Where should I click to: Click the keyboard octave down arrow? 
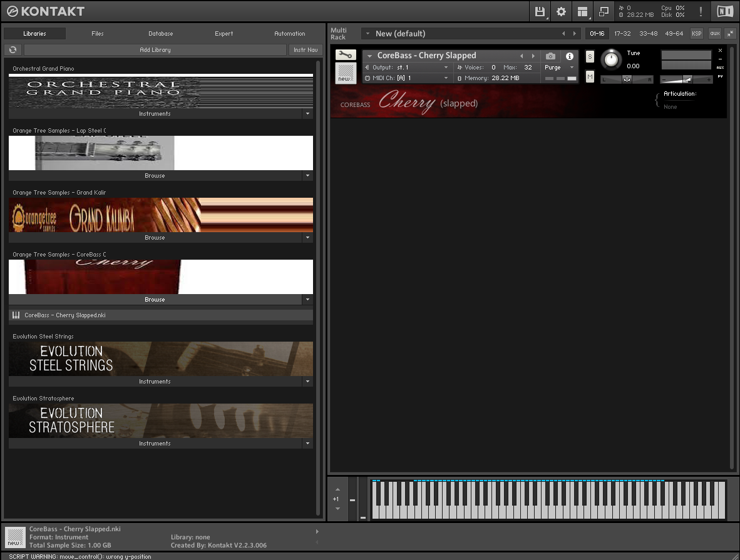337,509
